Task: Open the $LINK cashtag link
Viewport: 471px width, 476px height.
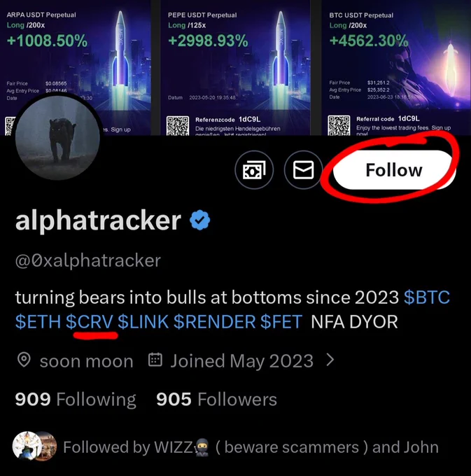Action: (143, 322)
